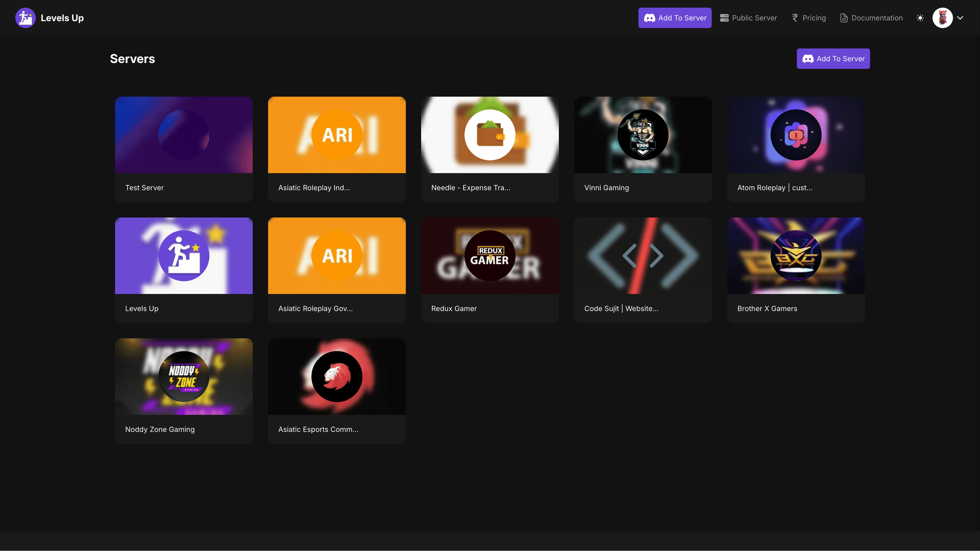Expand the user menu chevron
The image size is (980, 551).
click(960, 18)
